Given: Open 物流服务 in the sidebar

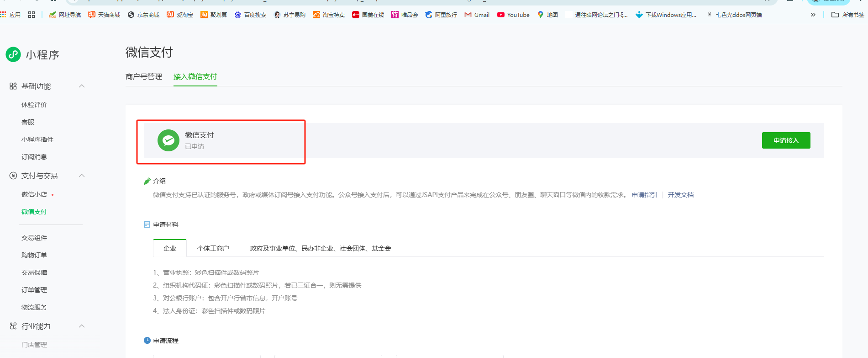Looking at the screenshot, I should [x=34, y=307].
